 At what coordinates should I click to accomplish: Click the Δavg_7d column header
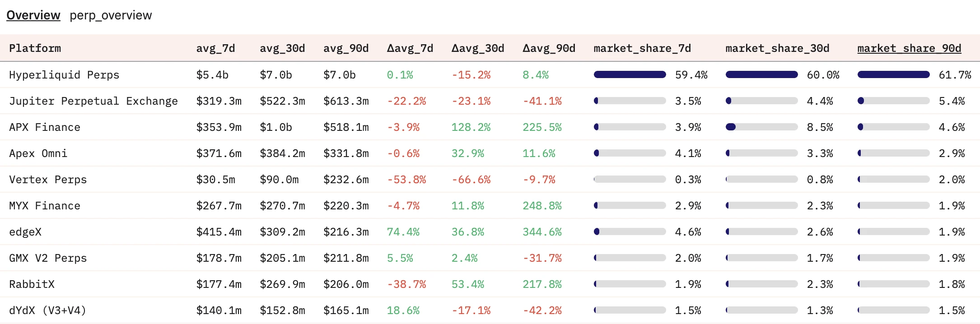pyautogui.click(x=410, y=48)
